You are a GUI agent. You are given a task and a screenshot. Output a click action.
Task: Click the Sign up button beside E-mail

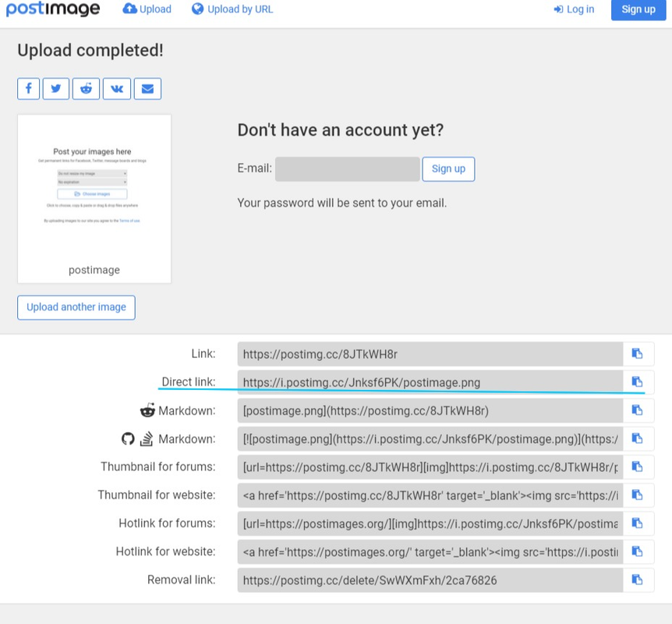tap(448, 169)
